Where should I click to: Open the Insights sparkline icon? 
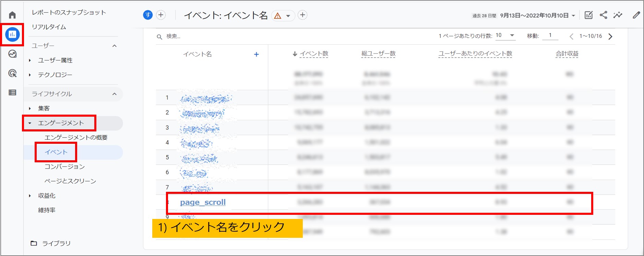tap(618, 15)
